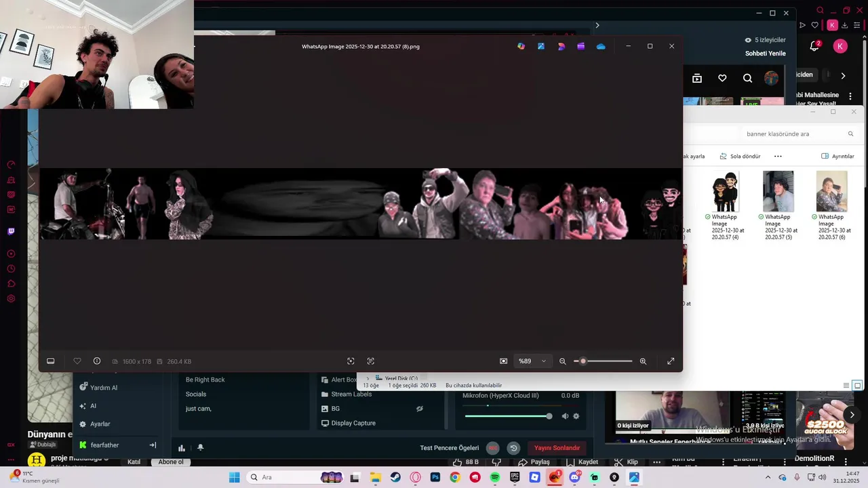Open the %89 zoom dropdown in Photos
The height and width of the screenshot is (488, 868).
[x=532, y=361]
